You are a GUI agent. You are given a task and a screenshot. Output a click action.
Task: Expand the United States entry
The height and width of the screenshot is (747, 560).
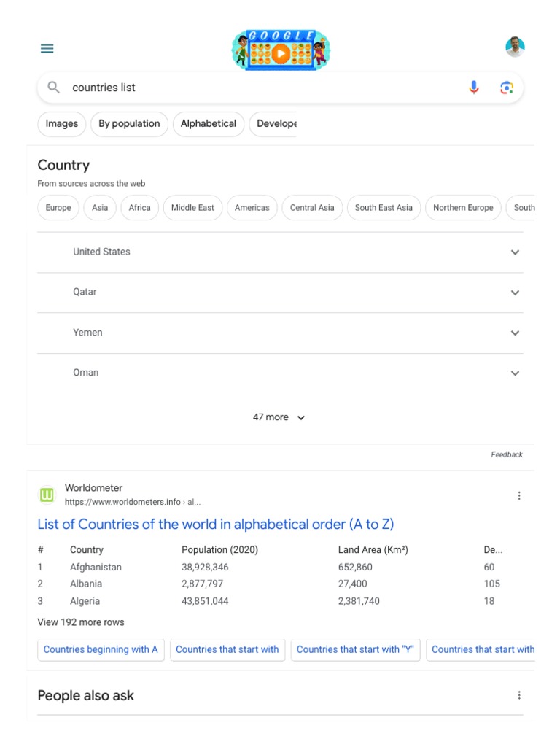coord(515,252)
